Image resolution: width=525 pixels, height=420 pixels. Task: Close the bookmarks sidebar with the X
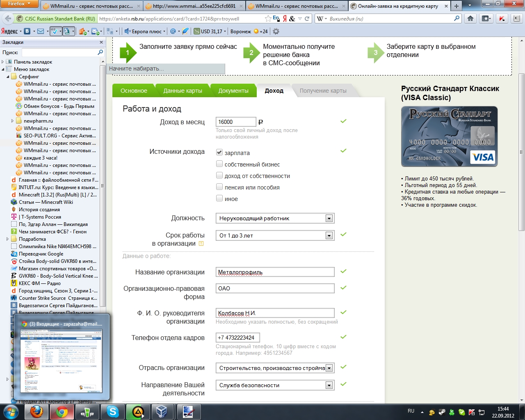click(101, 42)
